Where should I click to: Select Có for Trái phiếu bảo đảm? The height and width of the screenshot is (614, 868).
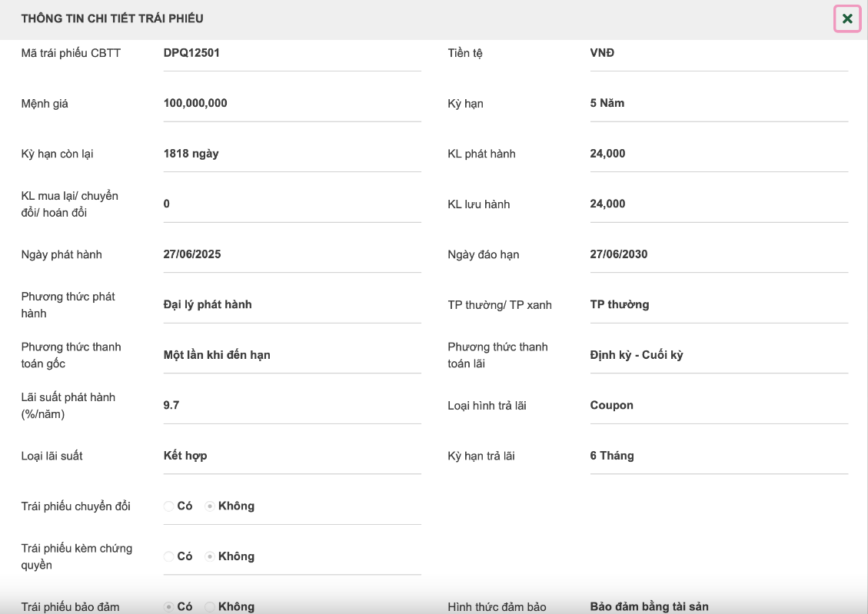coord(169,607)
